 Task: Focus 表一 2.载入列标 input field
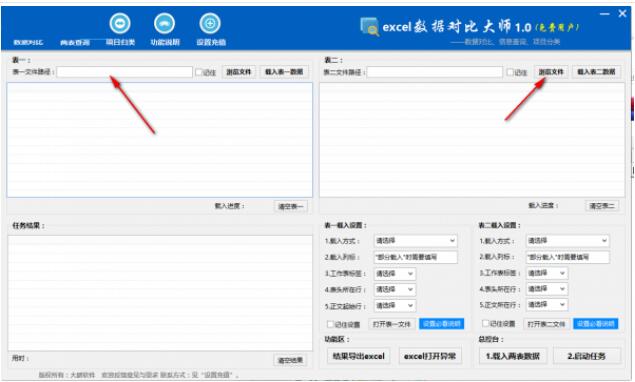pyautogui.click(x=415, y=257)
